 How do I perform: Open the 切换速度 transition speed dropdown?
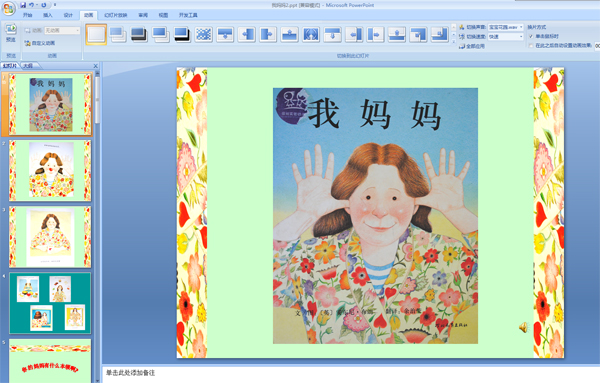[505, 37]
